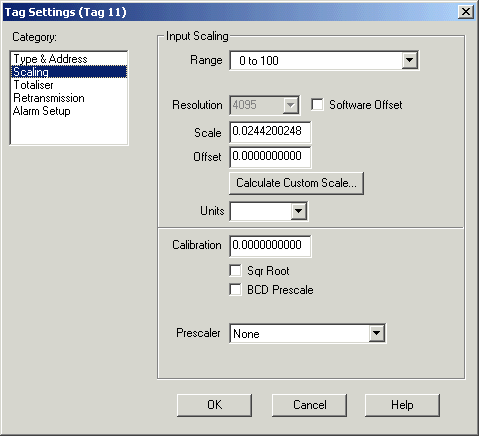Click the Cancel button
This screenshot has height=436, width=479.
tap(309, 405)
